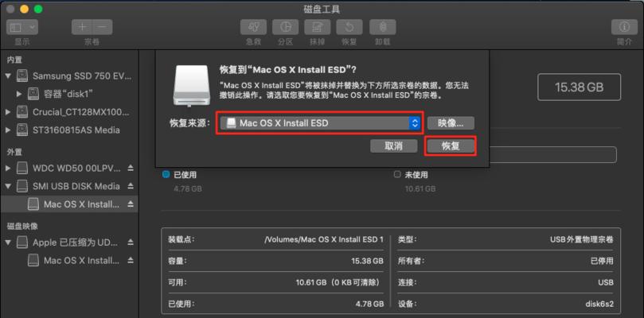The image size is (644, 318).
Task: Click the Restore (恢复) toolbar icon
Action: pyautogui.click(x=349, y=27)
